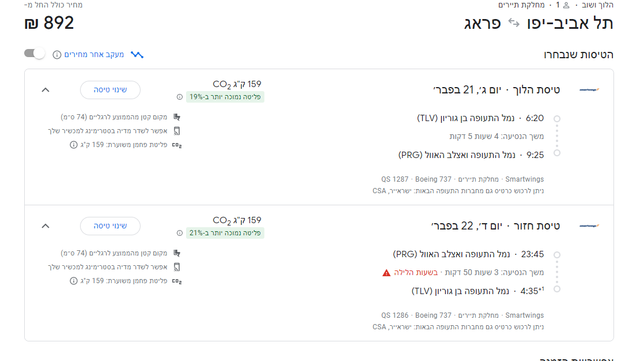Screen dimensions: 644x361
Task: Click the return flight Smartwings airline logo
Action: click(589, 226)
